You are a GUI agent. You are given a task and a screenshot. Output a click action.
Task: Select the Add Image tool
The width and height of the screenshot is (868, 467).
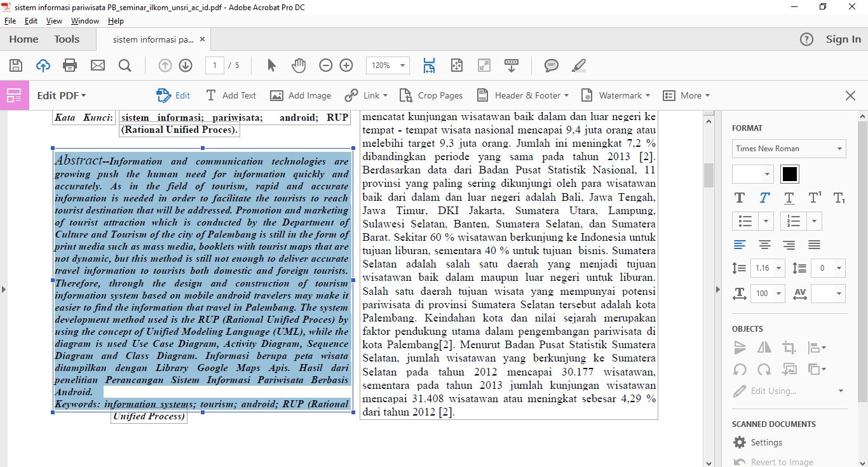coord(301,95)
